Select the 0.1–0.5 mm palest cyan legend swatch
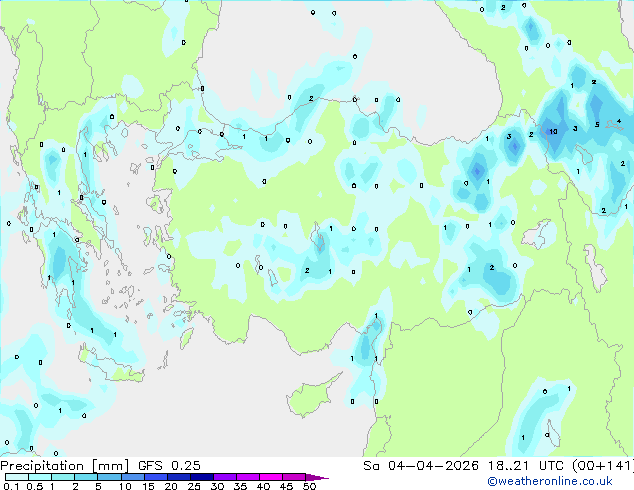Viewport: 634px width, 490px height. [x=17, y=477]
